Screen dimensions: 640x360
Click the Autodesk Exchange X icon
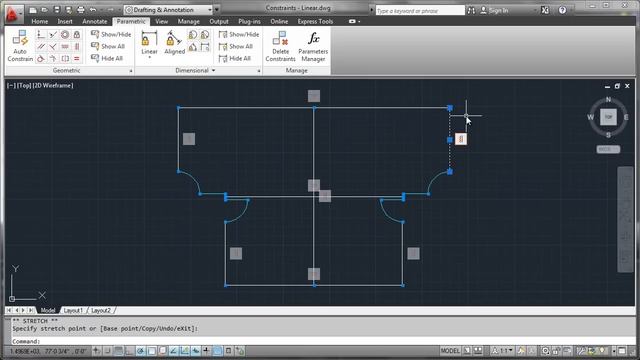pos(545,10)
